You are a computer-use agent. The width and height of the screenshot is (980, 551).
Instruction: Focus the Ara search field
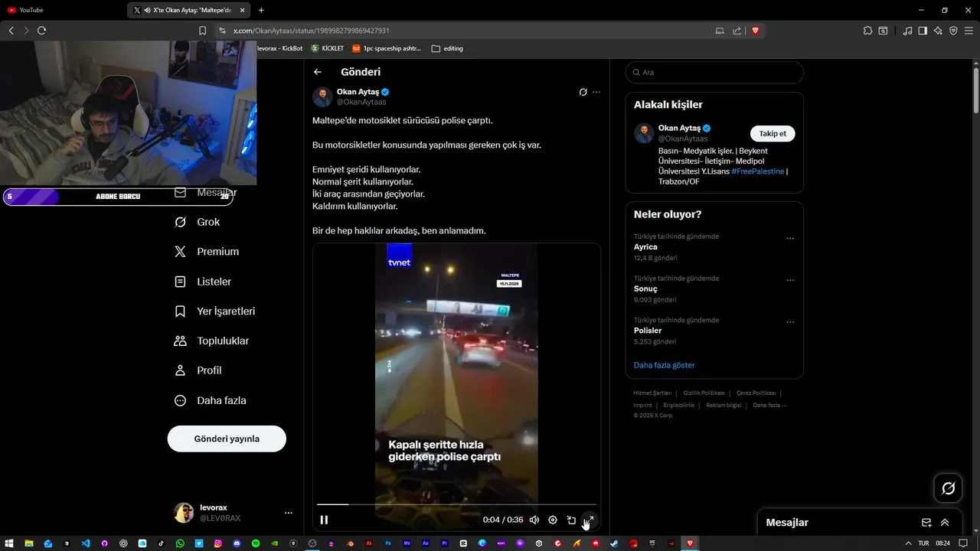(714, 72)
